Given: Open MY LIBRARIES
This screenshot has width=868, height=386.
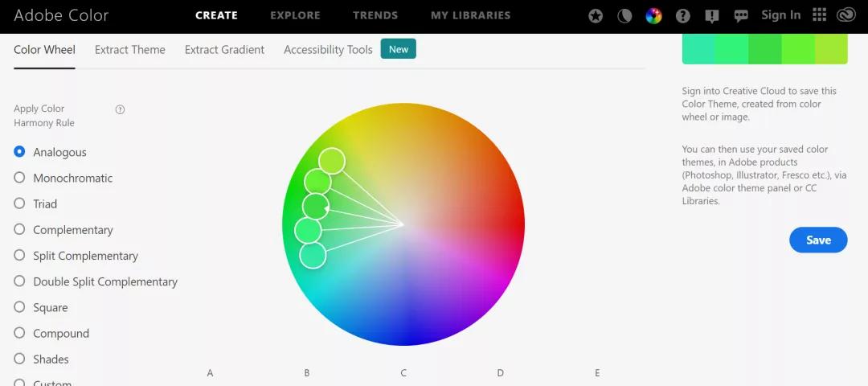Looking at the screenshot, I should [470, 15].
